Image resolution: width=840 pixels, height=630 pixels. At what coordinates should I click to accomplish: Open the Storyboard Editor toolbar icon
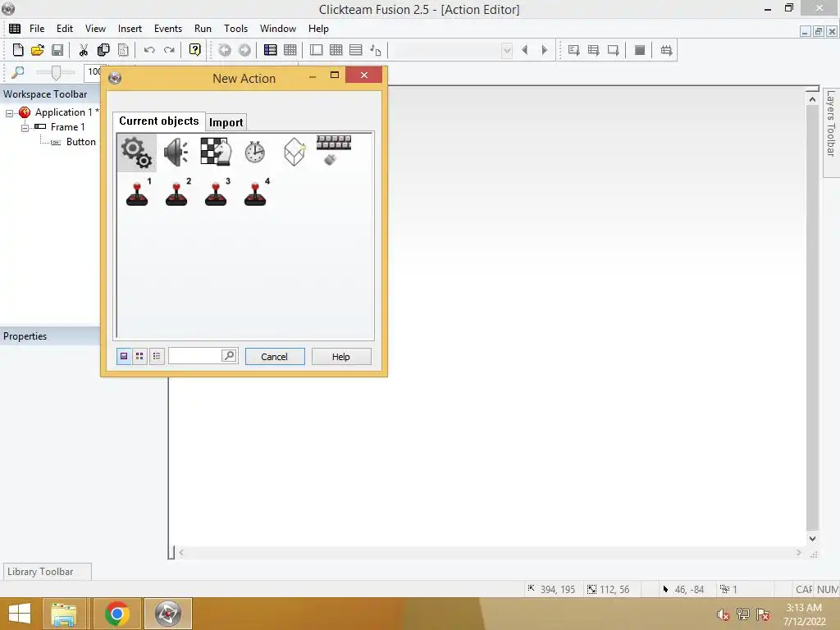tap(271, 50)
